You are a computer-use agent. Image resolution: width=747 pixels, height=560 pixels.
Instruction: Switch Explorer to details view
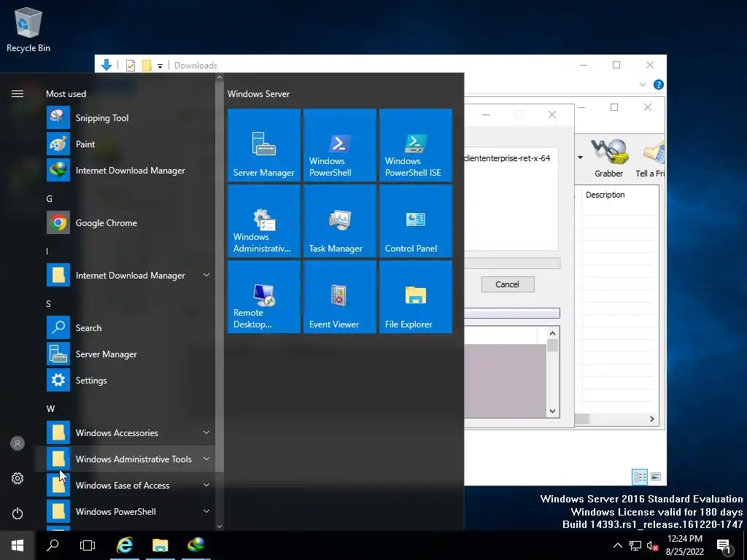[639, 477]
